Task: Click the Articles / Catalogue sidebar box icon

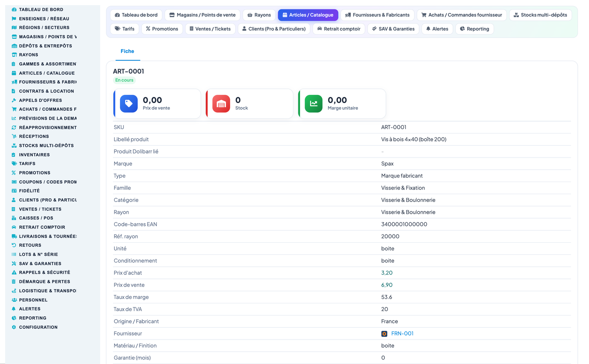Action: 14,73
